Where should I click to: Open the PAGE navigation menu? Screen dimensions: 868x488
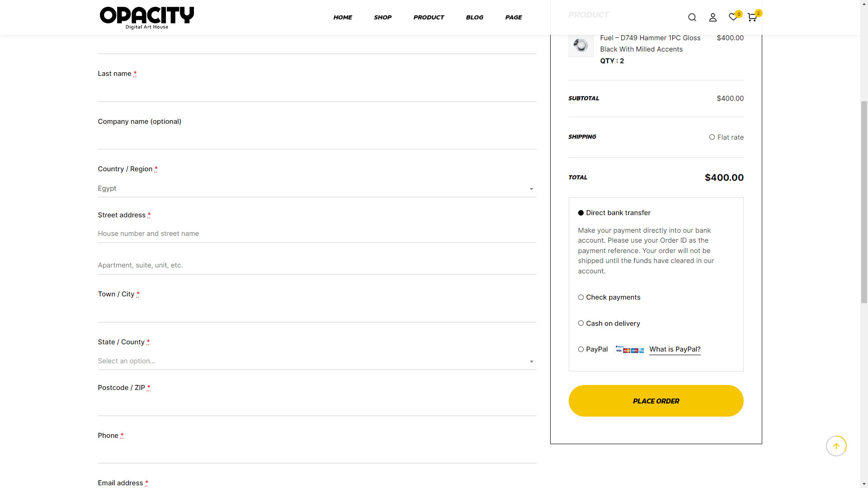pyautogui.click(x=513, y=17)
